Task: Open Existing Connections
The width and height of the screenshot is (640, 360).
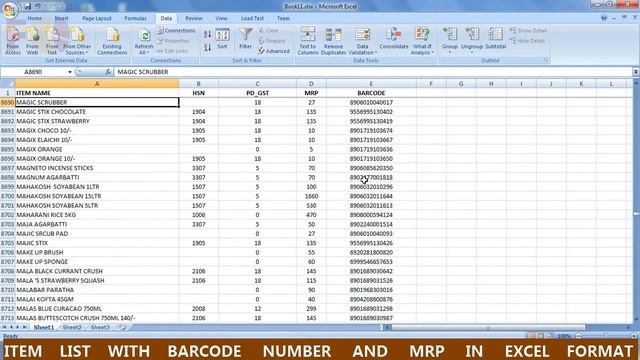Action: [x=112, y=41]
